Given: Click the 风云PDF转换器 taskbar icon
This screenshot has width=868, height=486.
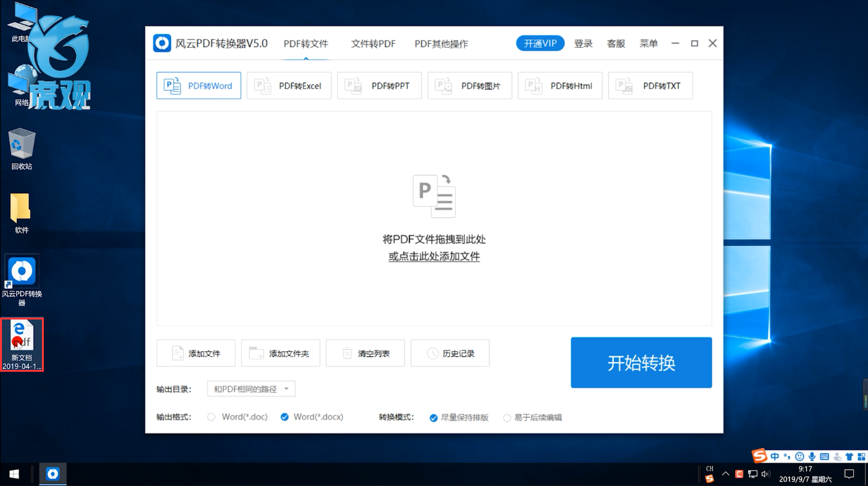Looking at the screenshot, I should click(53, 474).
